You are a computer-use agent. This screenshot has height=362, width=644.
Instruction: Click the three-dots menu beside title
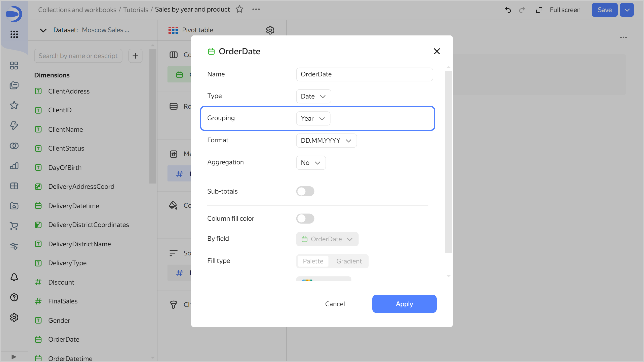pyautogui.click(x=256, y=9)
